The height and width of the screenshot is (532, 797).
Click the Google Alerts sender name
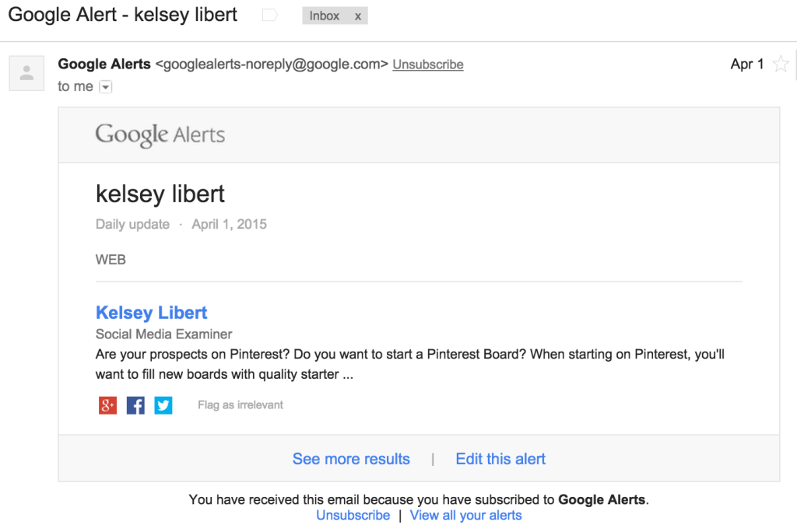(x=104, y=64)
